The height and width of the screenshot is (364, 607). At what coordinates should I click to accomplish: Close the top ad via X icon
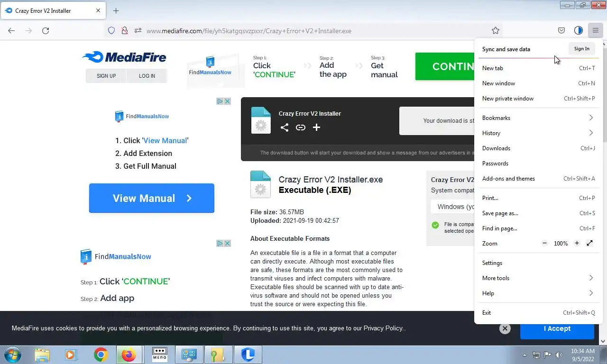click(x=227, y=101)
